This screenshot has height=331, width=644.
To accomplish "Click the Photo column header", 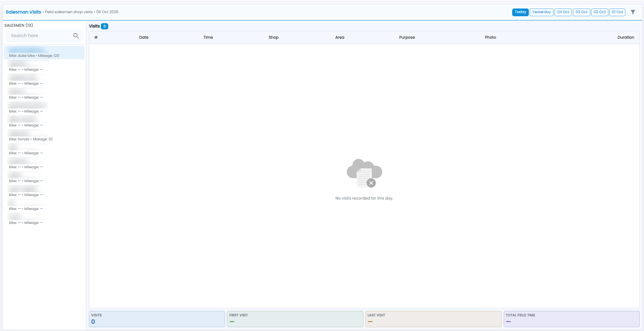I will (490, 38).
